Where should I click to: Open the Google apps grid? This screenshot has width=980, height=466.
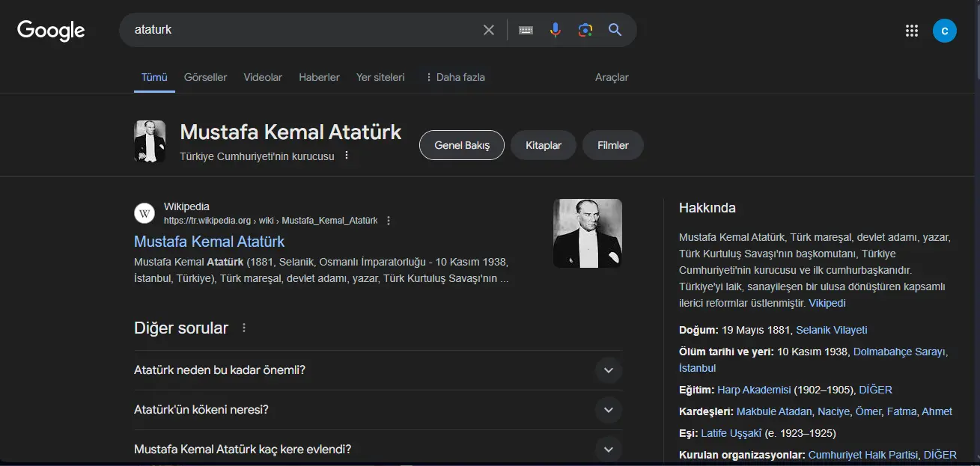pyautogui.click(x=912, y=31)
